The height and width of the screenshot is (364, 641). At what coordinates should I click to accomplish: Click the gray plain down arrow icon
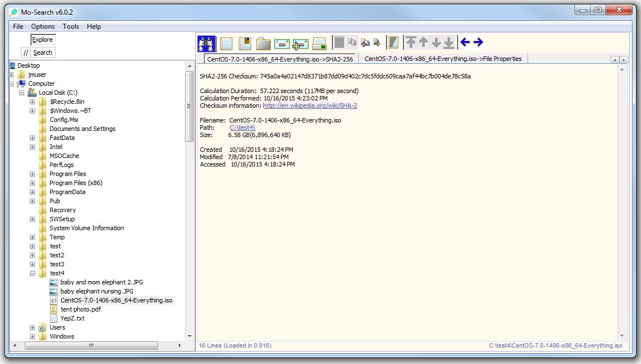tap(436, 42)
